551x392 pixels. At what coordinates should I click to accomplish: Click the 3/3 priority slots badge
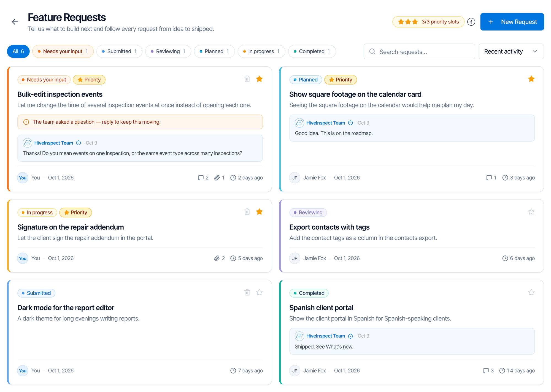coord(428,22)
